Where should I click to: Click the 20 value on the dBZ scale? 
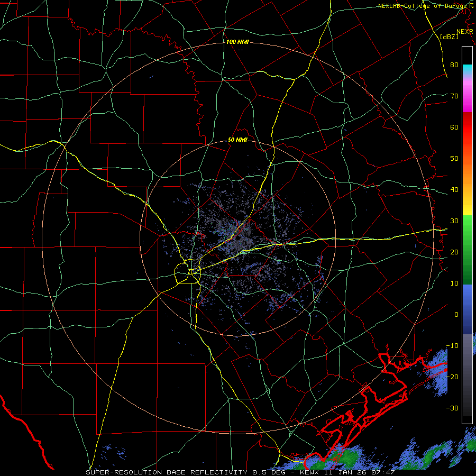[x=454, y=252]
